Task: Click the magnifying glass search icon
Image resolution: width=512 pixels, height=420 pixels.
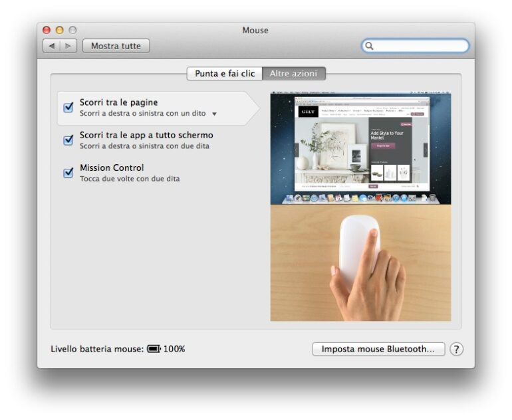Action: pyautogui.click(x=370, y=46)
